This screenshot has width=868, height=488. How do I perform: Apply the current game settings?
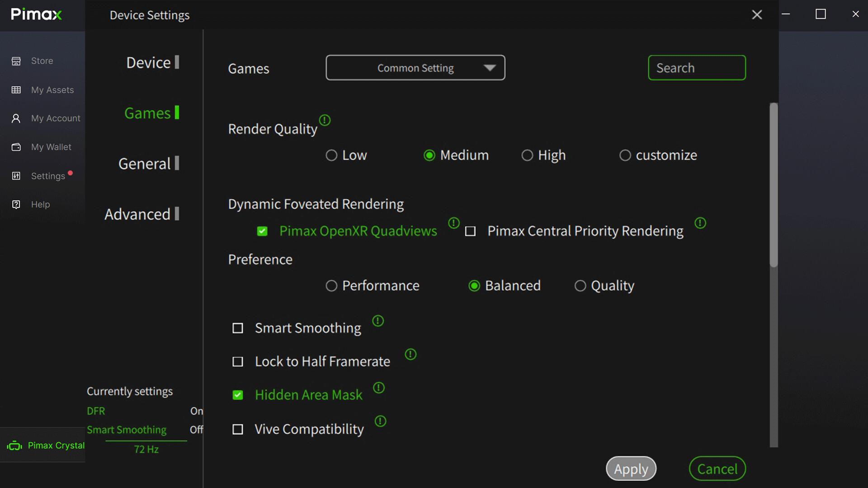coord(631,469)
